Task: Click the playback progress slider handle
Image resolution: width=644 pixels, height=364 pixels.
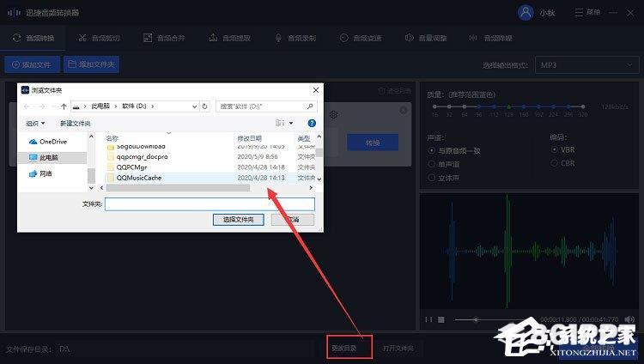Action: pyautogui.click(x=476, y=319)
